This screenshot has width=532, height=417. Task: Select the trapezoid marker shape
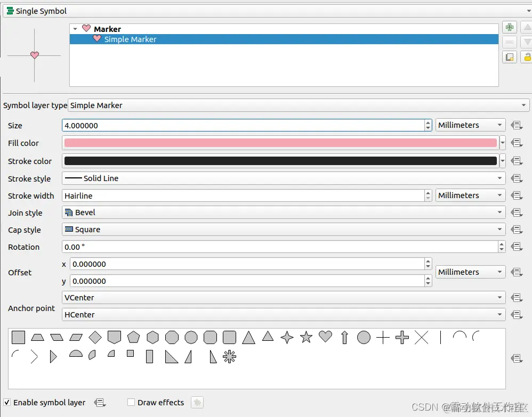[x=37, y=337]
